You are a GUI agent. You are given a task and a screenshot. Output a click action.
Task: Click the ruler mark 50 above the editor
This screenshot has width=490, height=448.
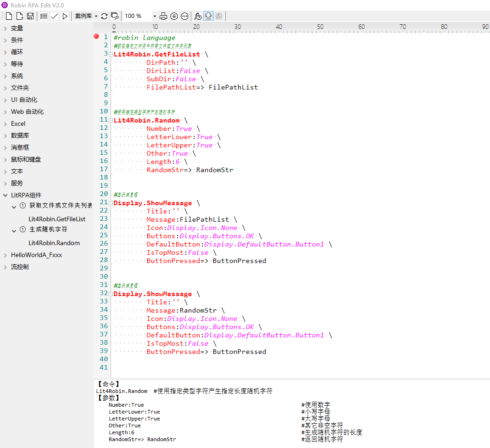[x=320, y=27]
